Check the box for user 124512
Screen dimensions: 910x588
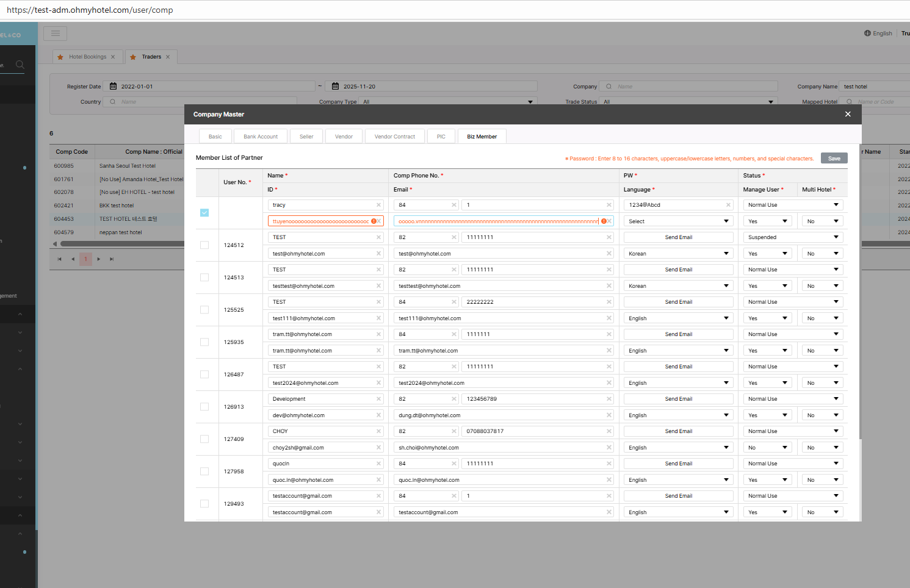[x=204, y=245]
